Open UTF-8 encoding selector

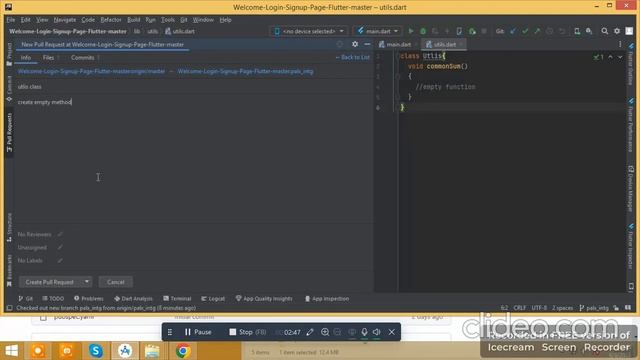click(x=539, y=308)
